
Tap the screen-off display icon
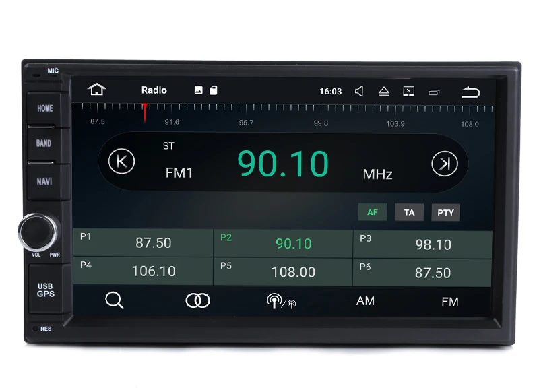408,92
